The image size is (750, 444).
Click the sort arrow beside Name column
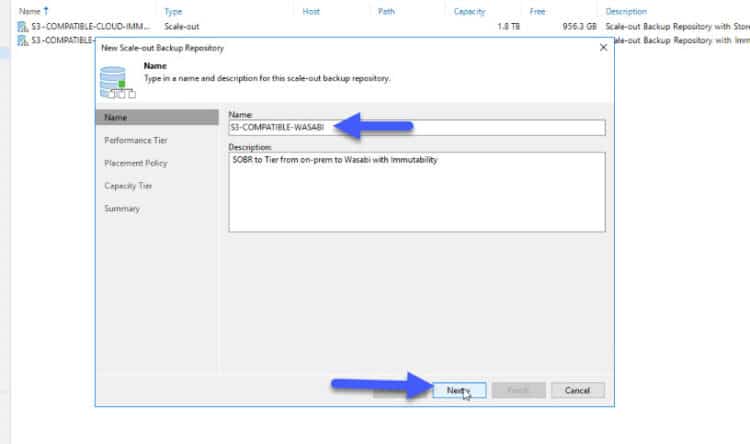[46, 10]
